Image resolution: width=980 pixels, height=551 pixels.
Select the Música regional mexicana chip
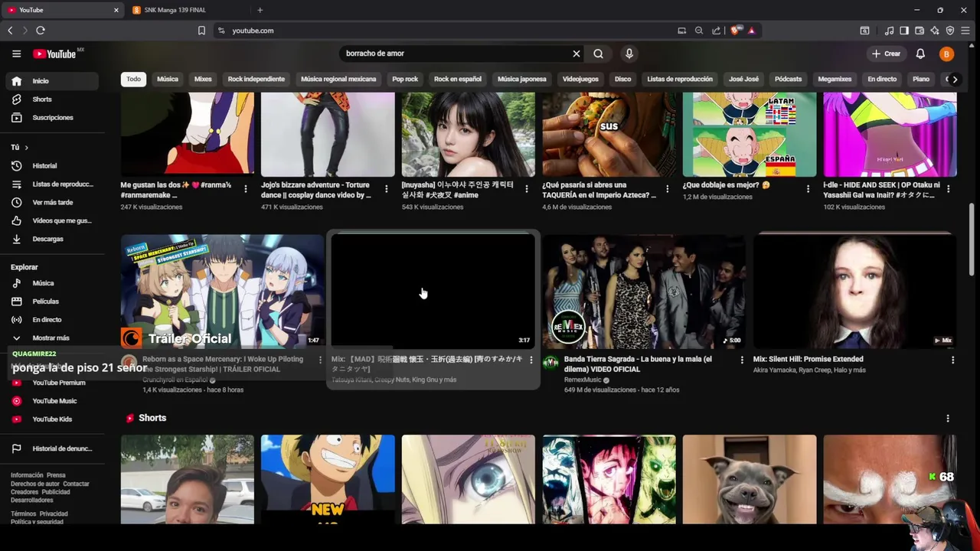tap(338, 79)
